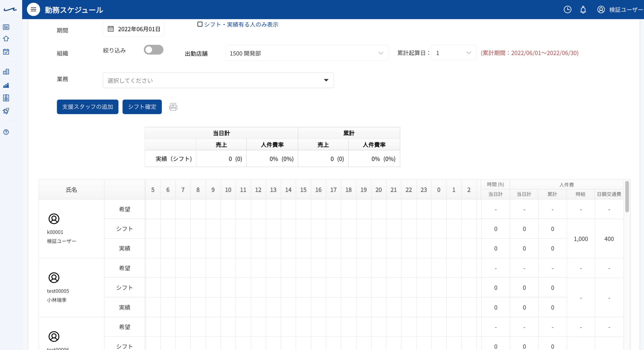
Task: Click the 2022年06月01日 date field
Action: point(134,29)
